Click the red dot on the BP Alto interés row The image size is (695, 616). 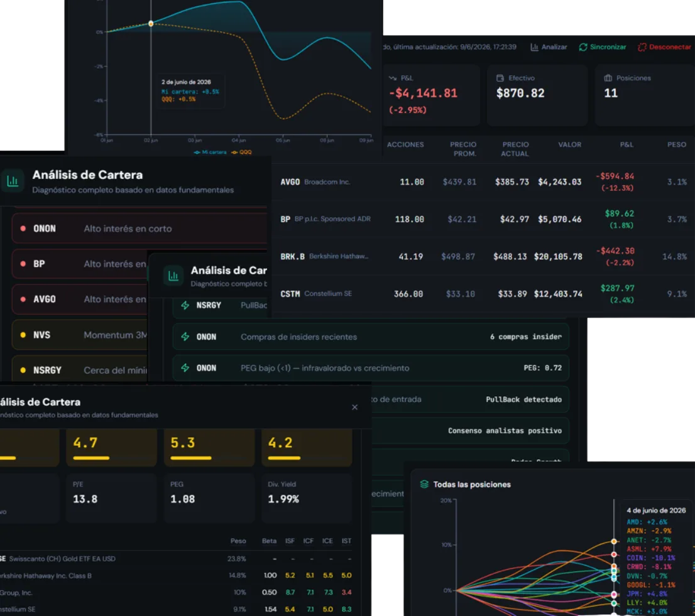click(x=23, y=264)
